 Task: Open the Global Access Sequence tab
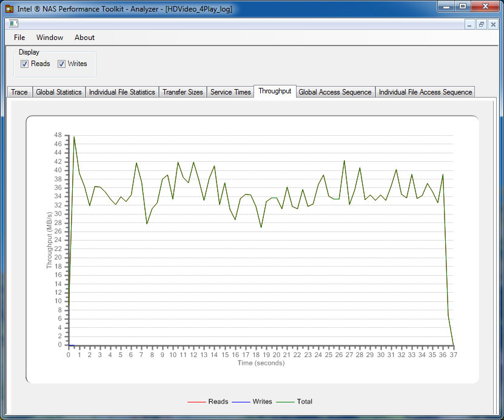(x=335, y=92)
